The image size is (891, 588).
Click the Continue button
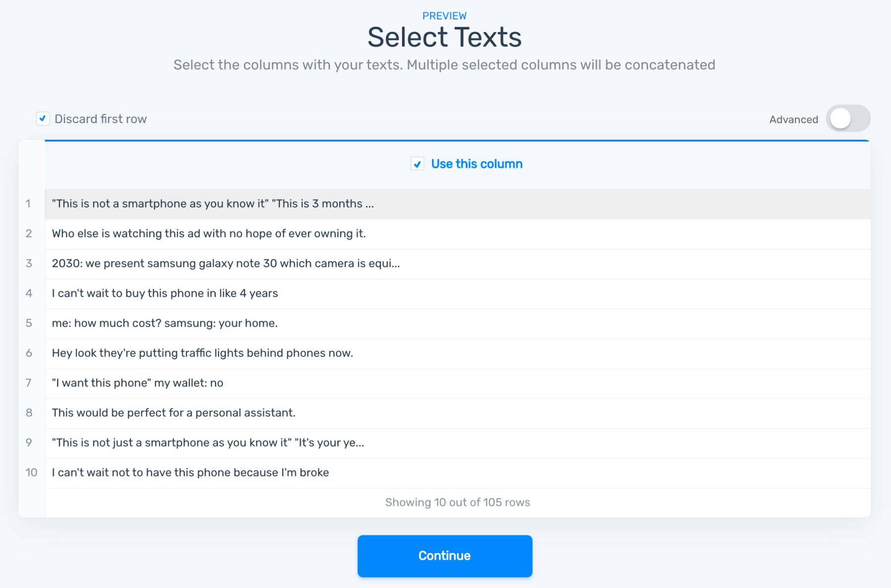(x=445, y=556)
